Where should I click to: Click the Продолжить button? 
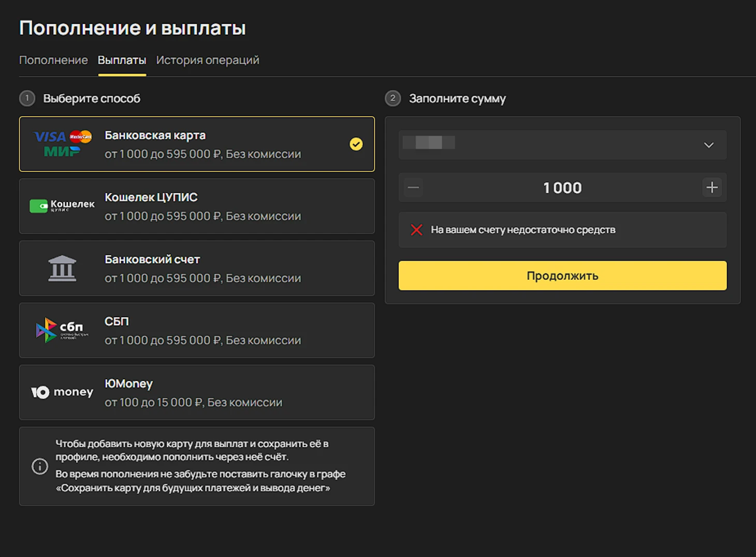coord(562,276)
